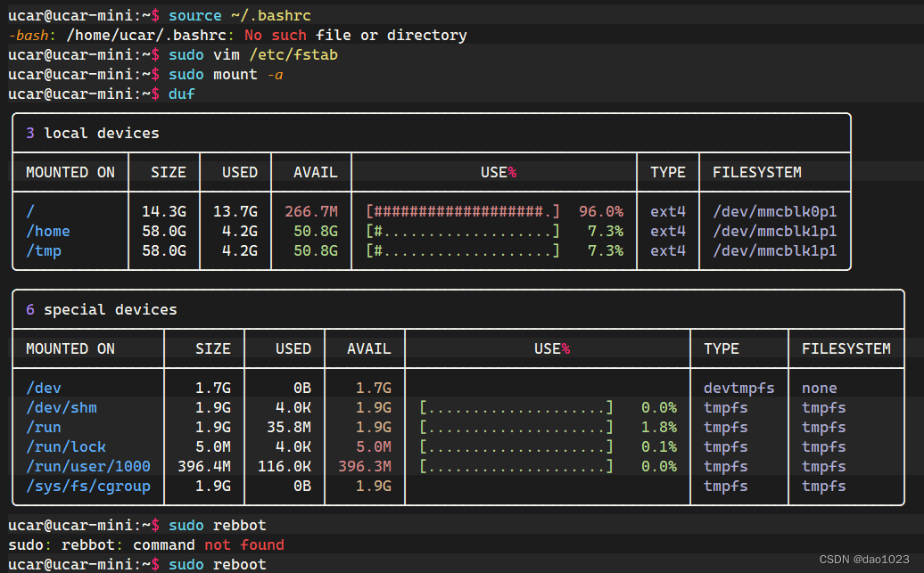
Task: Click the 'sudo rebbot' mistyped command
Action: (x=218, y=525)
